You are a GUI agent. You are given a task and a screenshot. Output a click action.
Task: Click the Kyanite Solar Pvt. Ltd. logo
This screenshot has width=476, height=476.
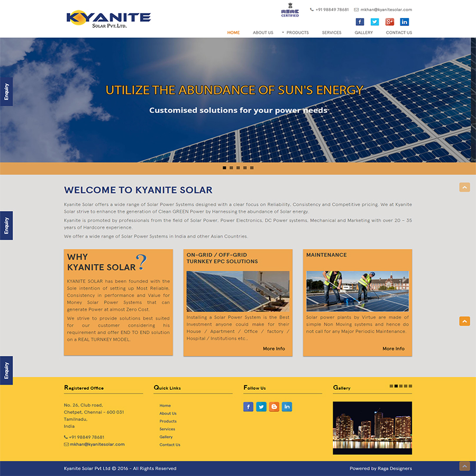(x=108, y=19)
